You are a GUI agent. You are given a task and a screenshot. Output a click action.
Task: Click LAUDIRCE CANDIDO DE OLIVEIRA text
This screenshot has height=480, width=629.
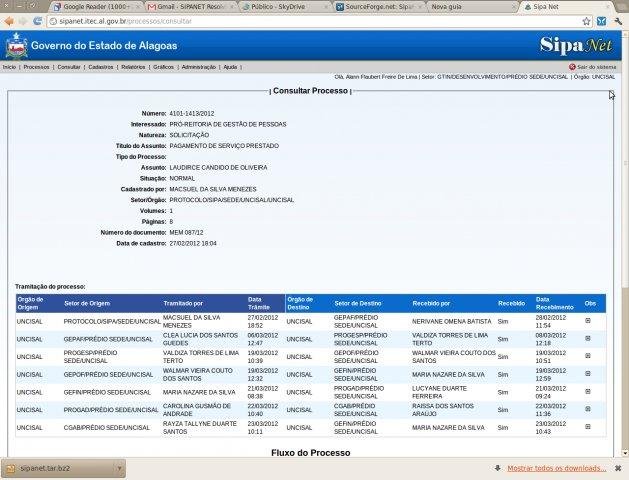coord(218,168)
